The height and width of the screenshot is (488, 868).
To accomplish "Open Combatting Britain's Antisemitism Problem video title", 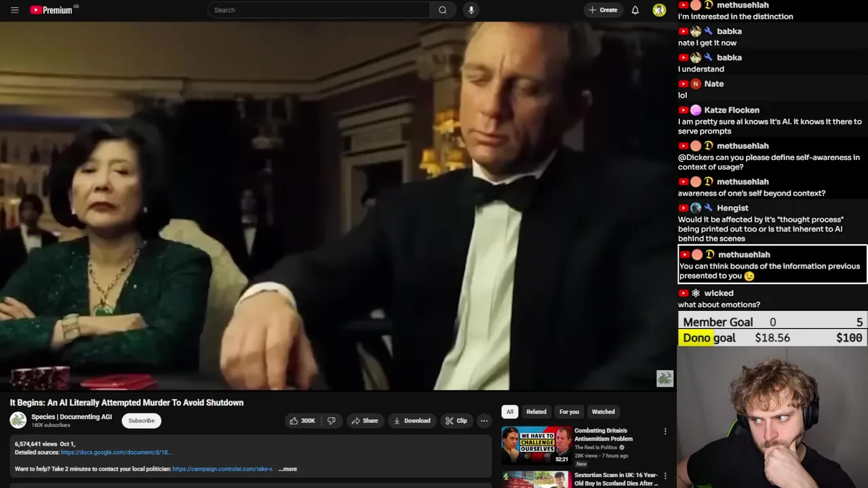I will (x=603, y=434).
